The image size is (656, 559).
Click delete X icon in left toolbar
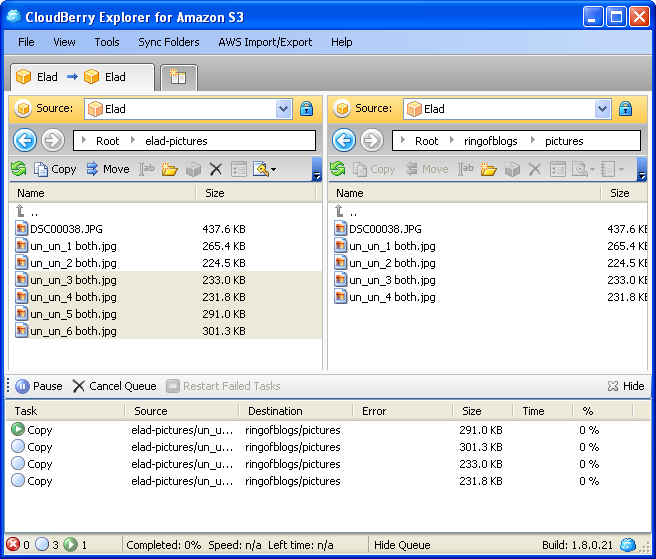tap(215, 169)
